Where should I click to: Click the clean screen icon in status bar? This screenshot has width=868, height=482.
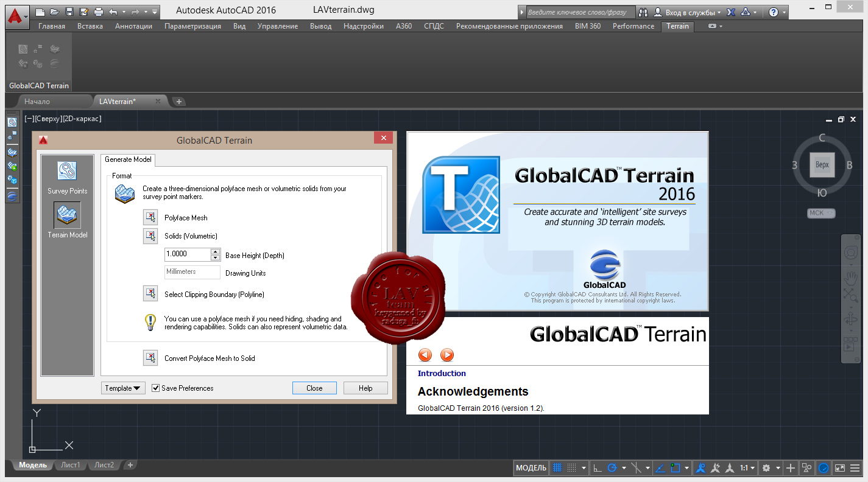coord(840,468)
